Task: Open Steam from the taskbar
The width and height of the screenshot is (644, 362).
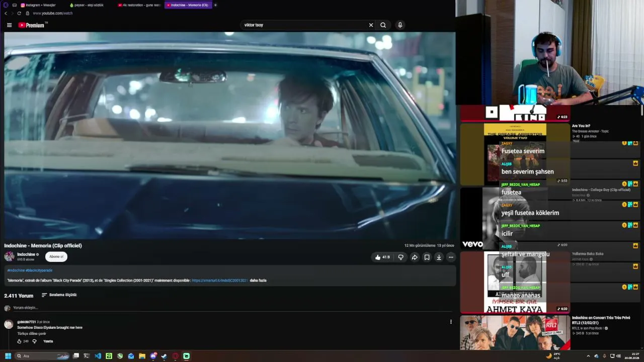Action: (164, 356)
